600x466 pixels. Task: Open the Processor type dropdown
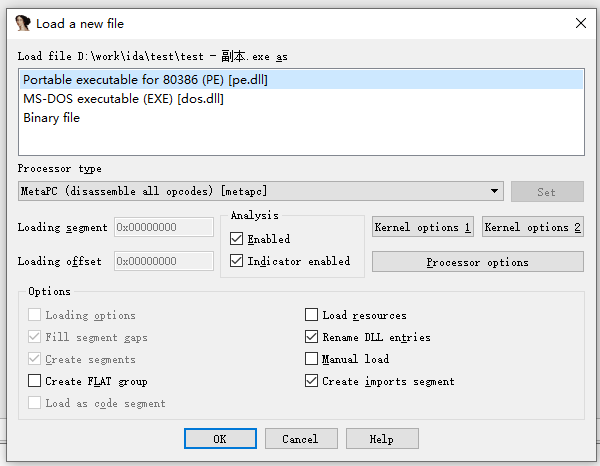click(261, 191)
